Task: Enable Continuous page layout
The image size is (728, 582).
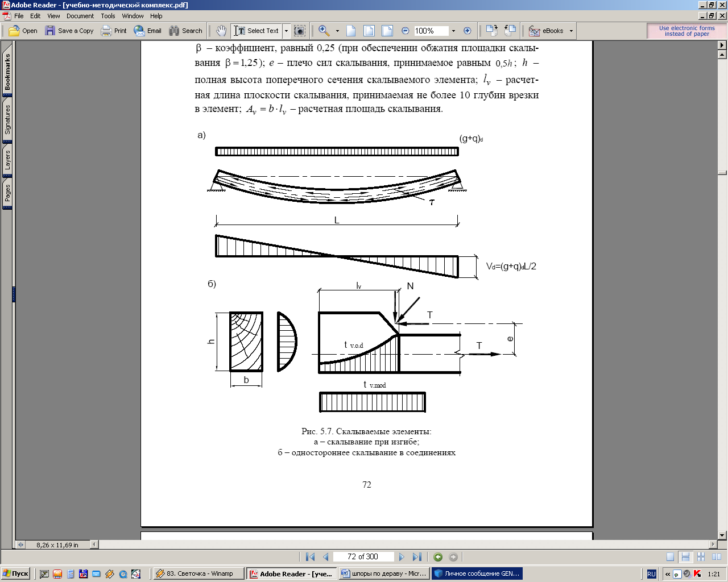Action: point(685,557)
